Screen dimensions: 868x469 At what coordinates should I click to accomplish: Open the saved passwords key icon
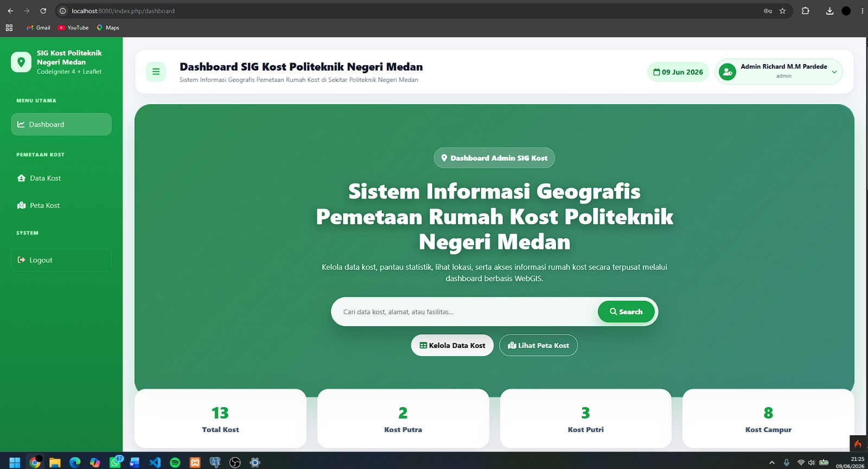[x=768, y=11]
